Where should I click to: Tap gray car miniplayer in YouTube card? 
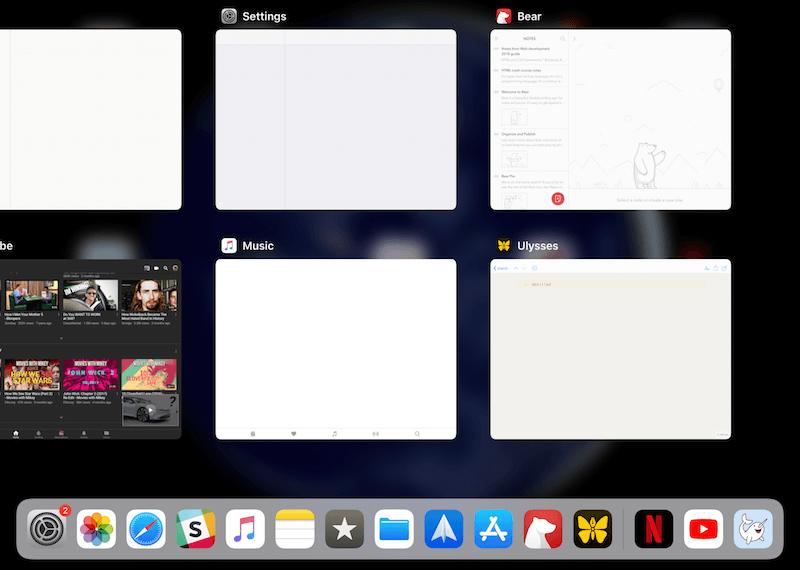click(151, 409)
